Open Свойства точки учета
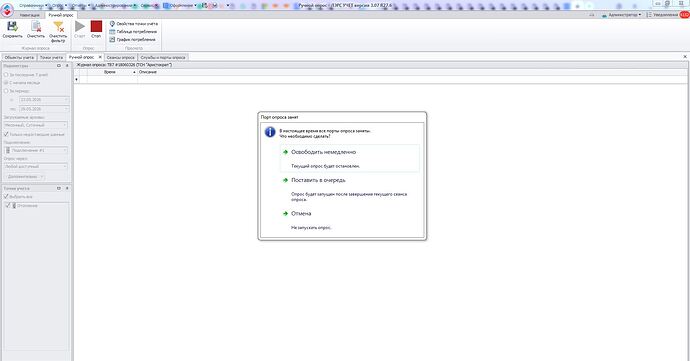 click(x=134, y=24)
